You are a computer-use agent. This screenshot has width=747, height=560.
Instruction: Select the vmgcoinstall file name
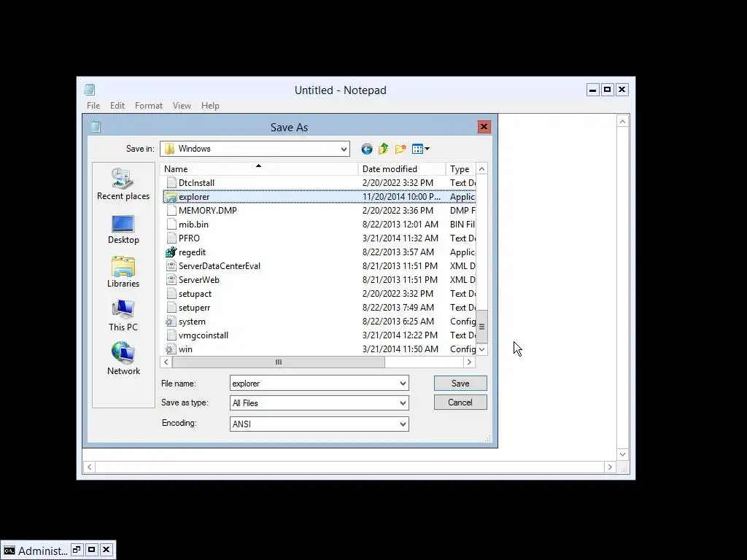coord(204,335)
